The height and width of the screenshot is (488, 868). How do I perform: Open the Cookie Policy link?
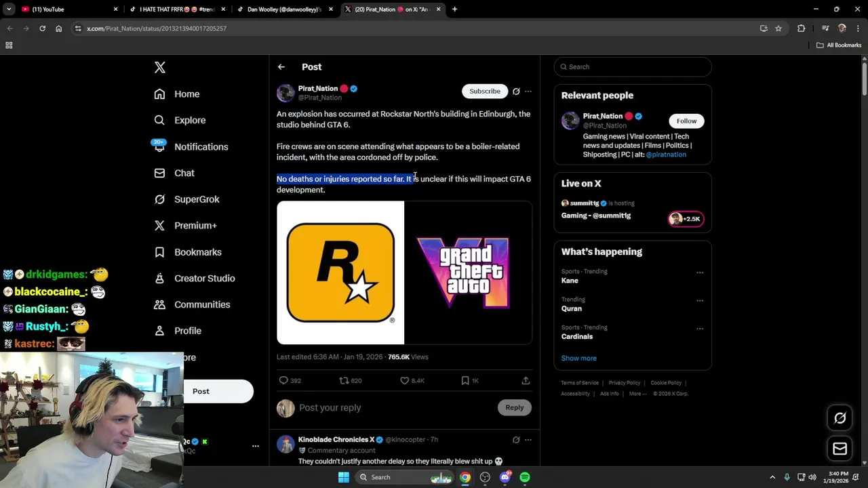pos(666,383)
